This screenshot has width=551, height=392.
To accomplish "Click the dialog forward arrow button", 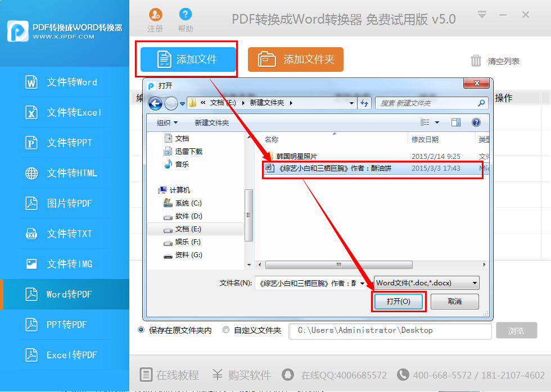I will (171, 103).
